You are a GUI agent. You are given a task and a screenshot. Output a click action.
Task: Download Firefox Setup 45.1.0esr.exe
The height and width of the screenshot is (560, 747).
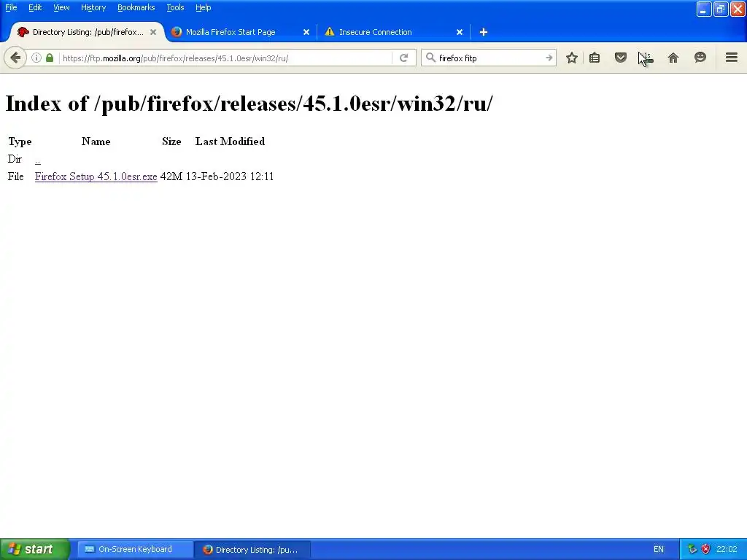coord(96,176)
